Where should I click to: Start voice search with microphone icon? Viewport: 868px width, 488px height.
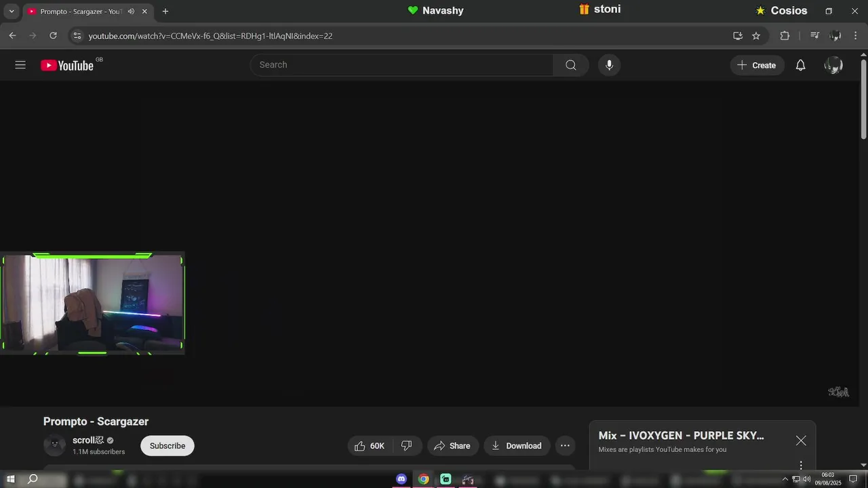pyautogui.click(x=609, y=65)
